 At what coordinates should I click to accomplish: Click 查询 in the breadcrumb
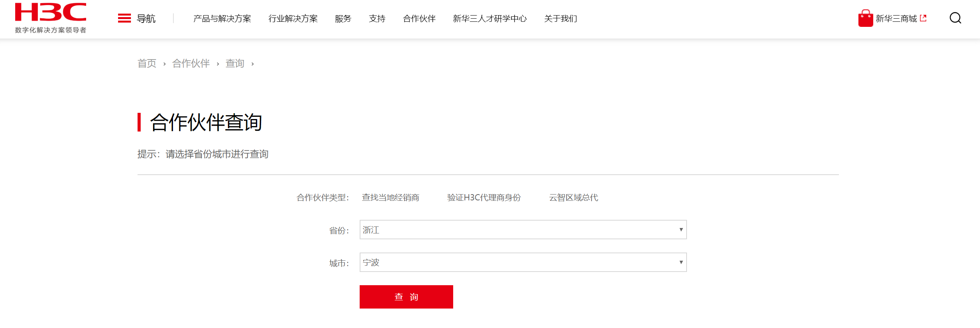coord(235,63)
